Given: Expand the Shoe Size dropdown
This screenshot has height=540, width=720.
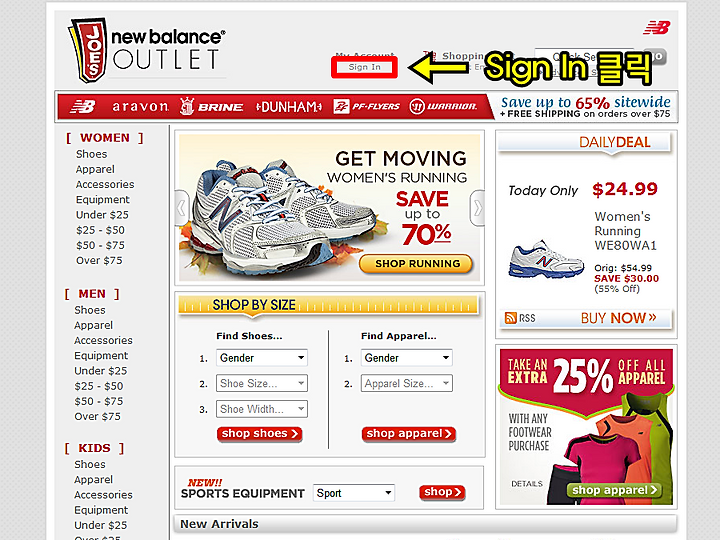Looking at the screenshot, I should (262, 383).
